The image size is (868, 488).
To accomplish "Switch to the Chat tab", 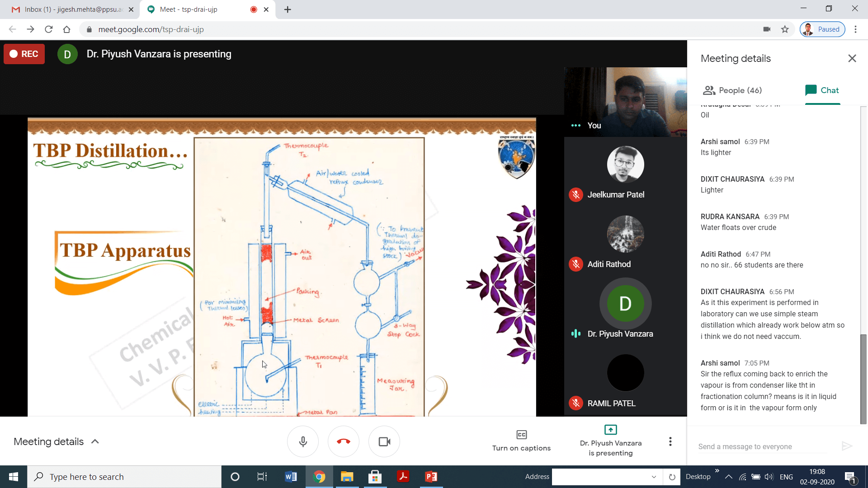I will click(822, 90).
